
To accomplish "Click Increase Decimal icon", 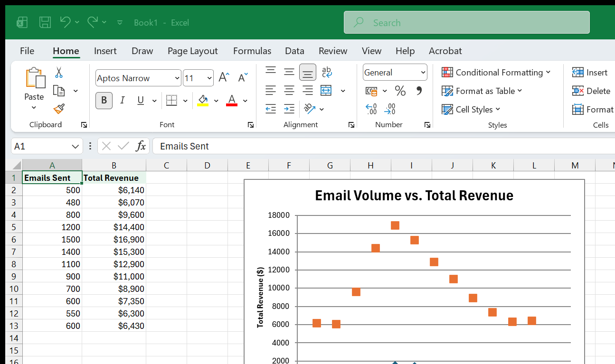I will pyautogui.click(x=371, y=109).
